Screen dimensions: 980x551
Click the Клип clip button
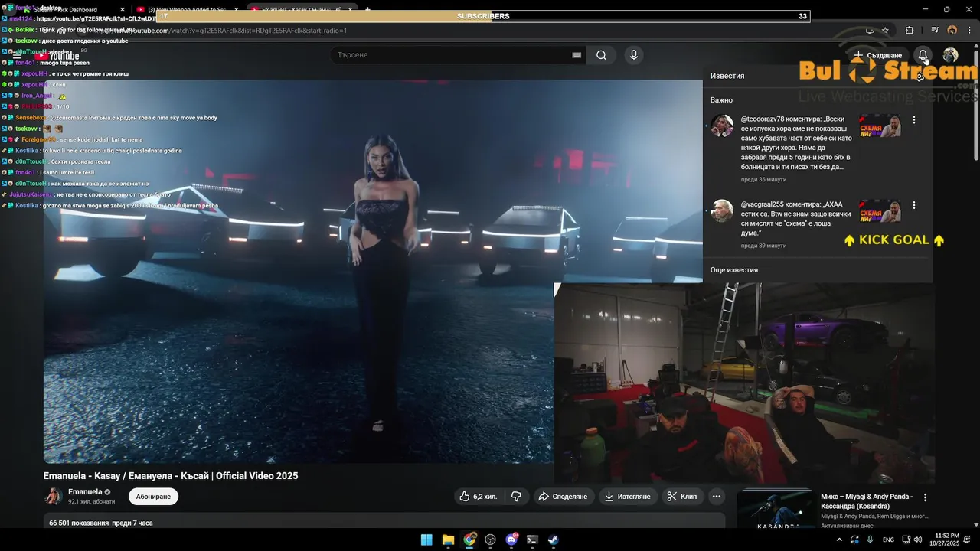pyautogui.click(x=681, y=497)
